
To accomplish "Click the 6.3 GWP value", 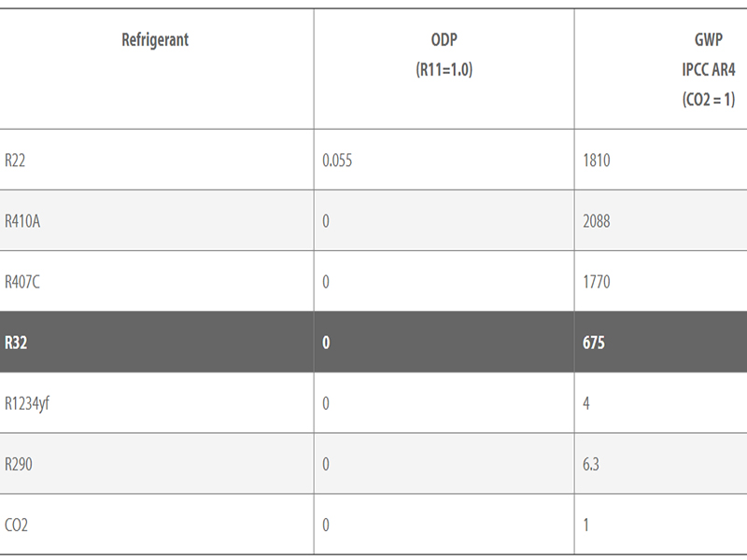I will (x=592, y=464).
